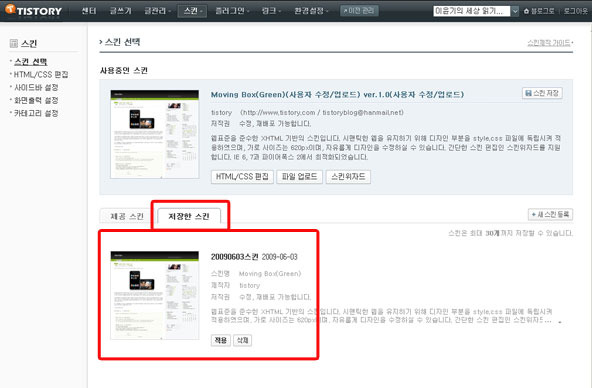Switch to the 제공 스킨 tab
The height and width of the screenshot is (388, 592).
[x=127, y=216]
